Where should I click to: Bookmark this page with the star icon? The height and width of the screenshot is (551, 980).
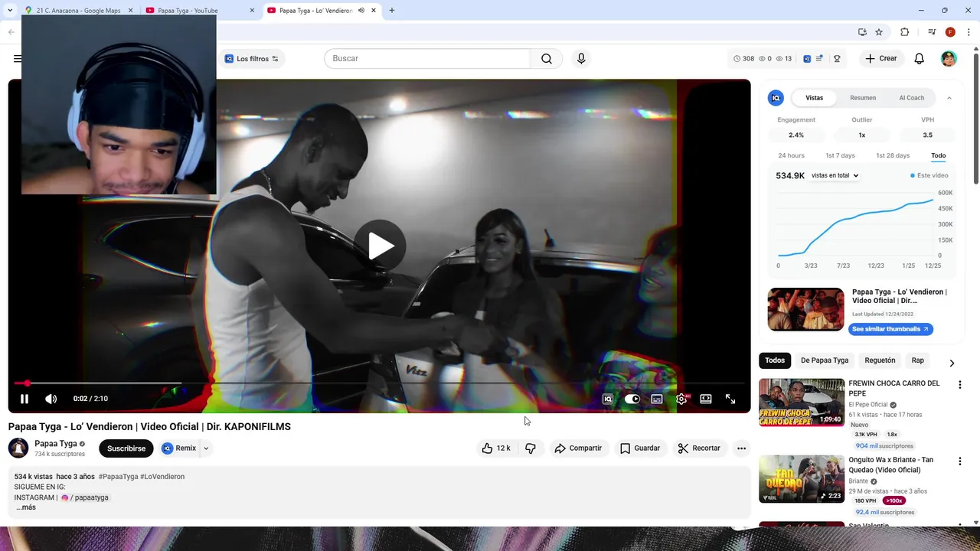[x=879, y=32]
